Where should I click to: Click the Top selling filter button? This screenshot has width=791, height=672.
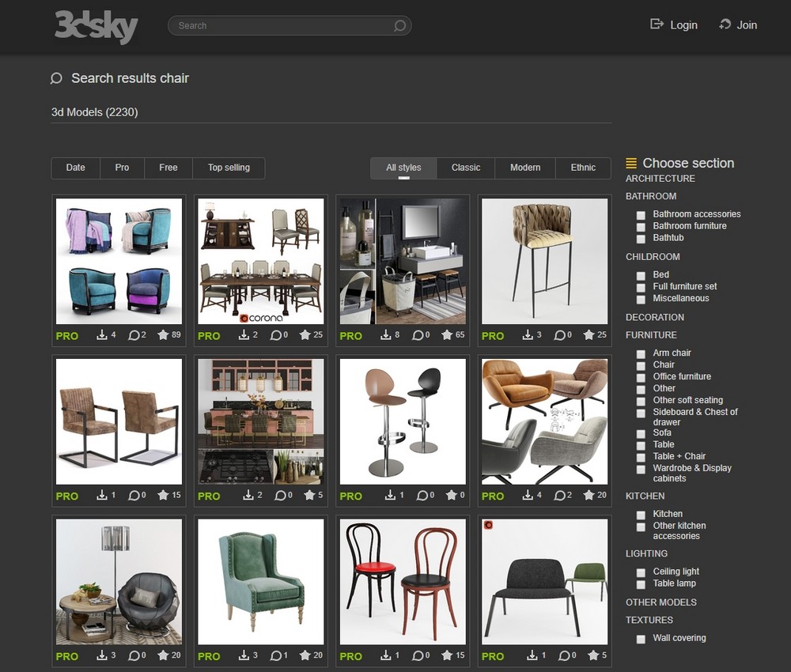point(229,168)
